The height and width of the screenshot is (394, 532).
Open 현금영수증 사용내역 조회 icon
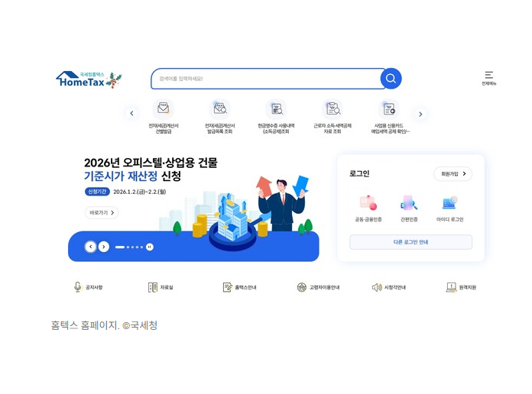[x=276, y=108]
